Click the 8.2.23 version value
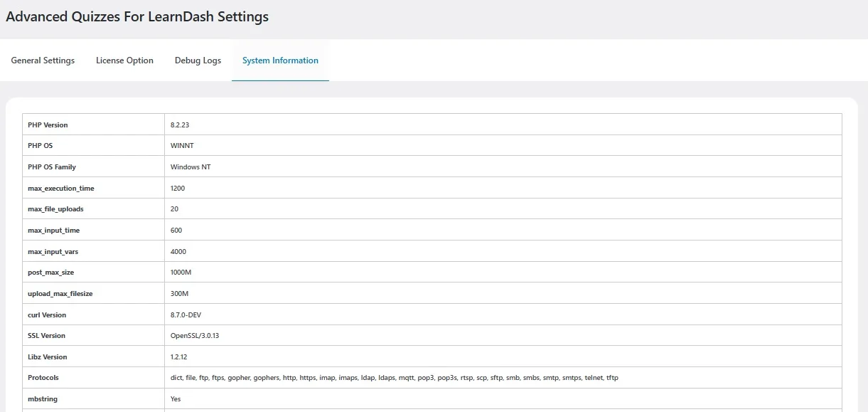Screen dimensions: 868x412 [x=180, y=125]
